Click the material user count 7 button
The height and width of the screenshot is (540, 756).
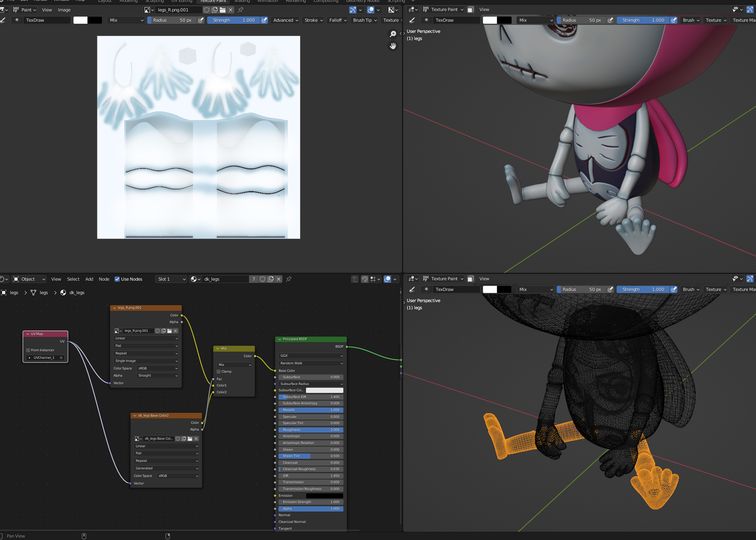(x=253, y=279)
